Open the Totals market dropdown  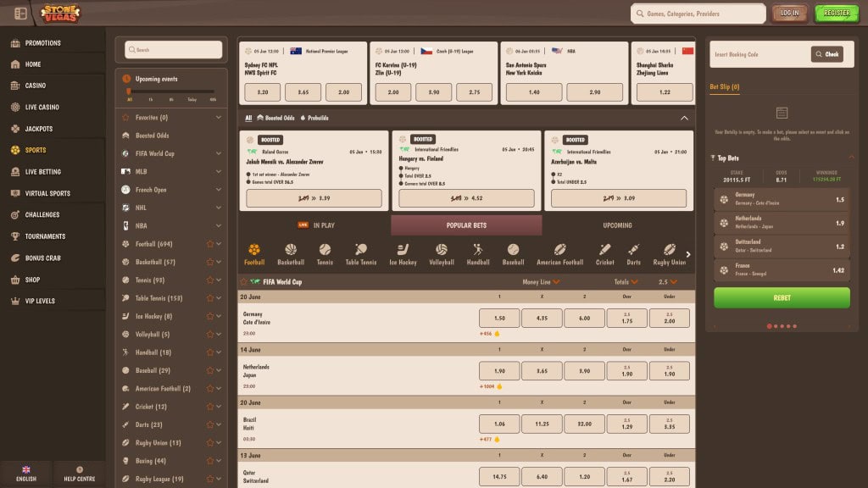point(626,281)
